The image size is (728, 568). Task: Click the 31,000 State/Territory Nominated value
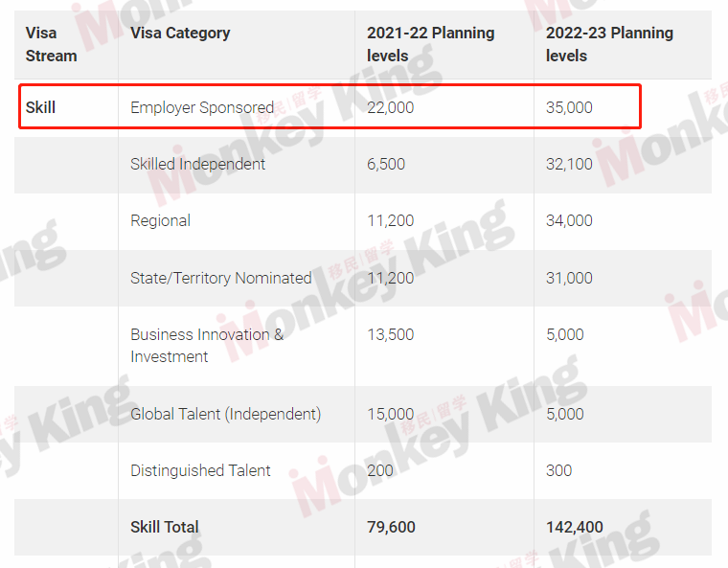point(569,278)
